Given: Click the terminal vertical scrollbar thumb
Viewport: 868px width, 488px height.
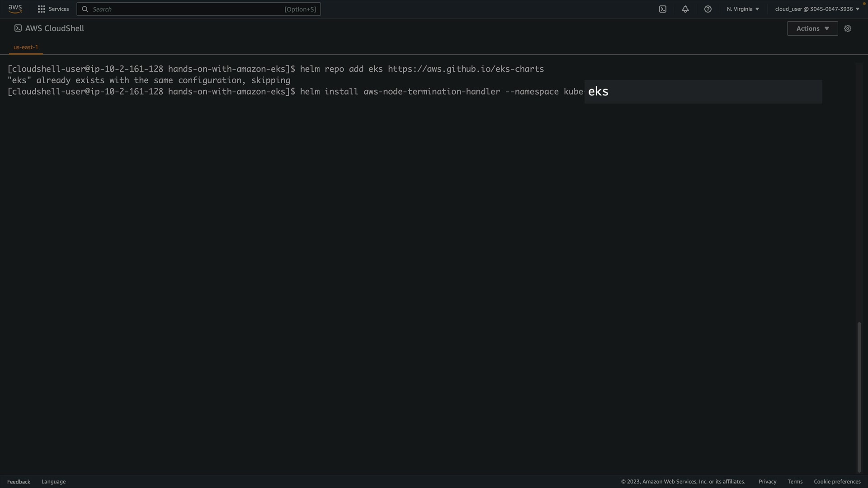Looking at the screenshot, I should 859,398.
